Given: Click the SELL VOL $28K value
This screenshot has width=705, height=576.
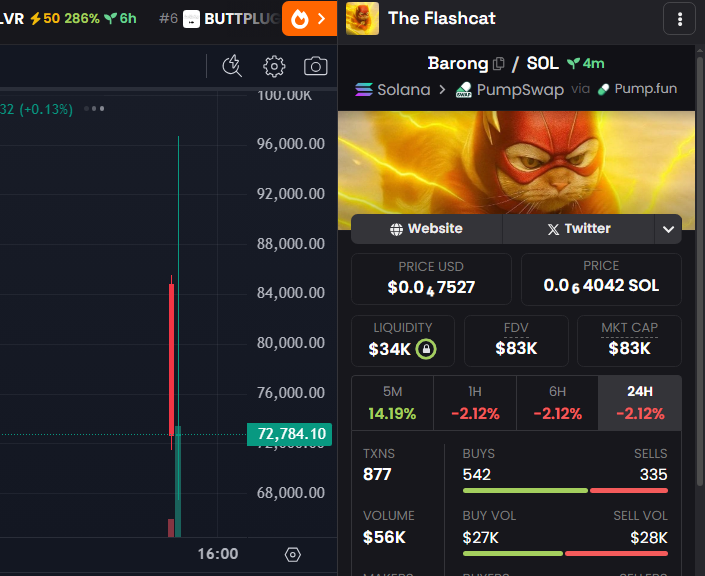Looking at the screenshot, I should point(649,537).
